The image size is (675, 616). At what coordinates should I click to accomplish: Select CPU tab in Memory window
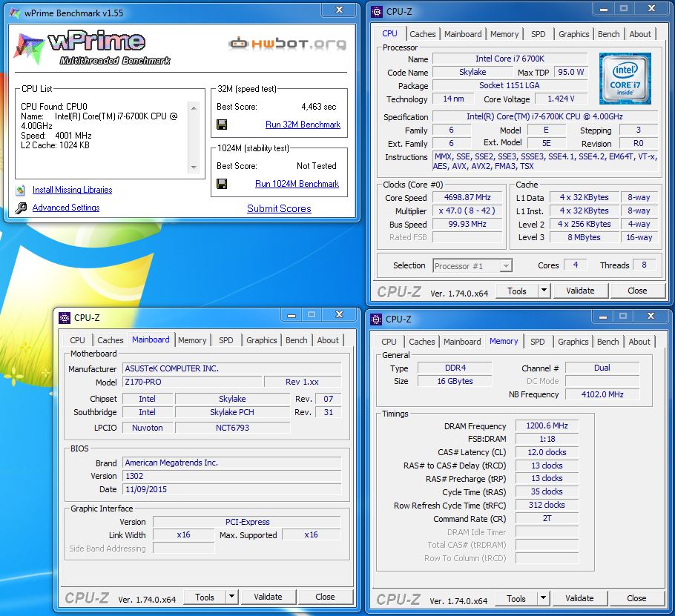pos(389,342)
